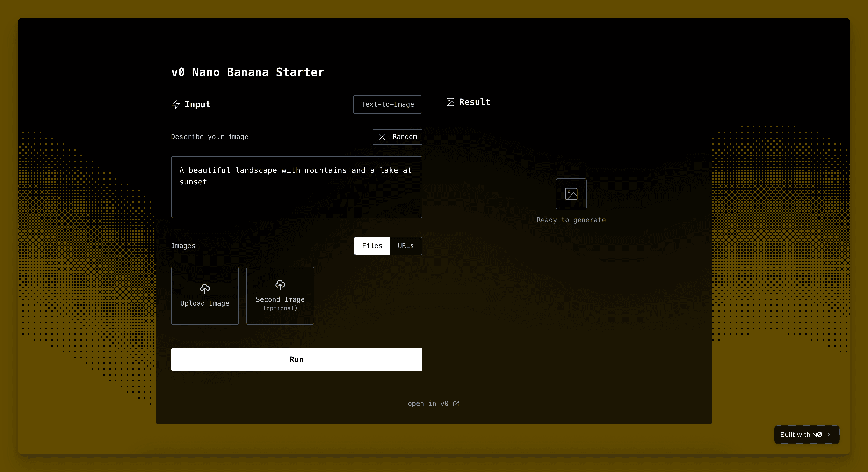
Task: Focus the image description text area
Action: pyautogui.click(x=297, y=199)
